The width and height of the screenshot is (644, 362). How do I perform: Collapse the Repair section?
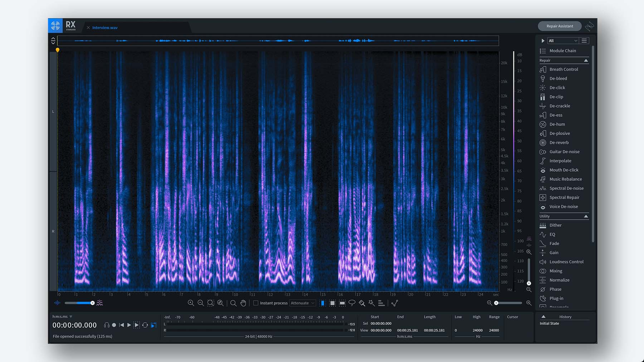(x=586, y=60)
